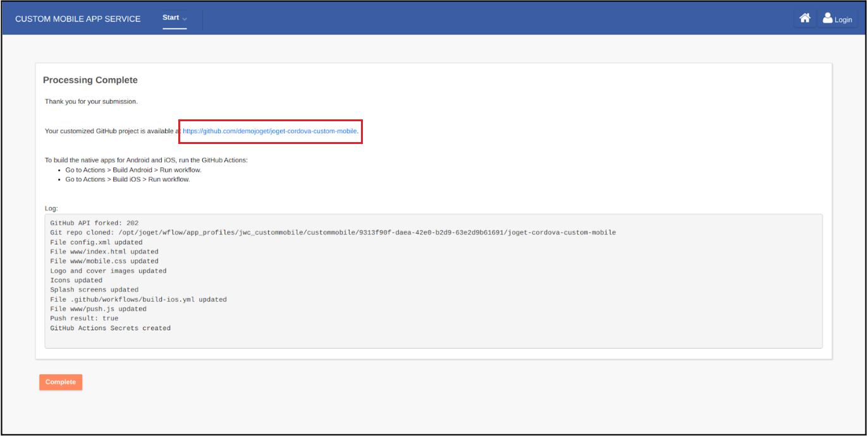Click the Home icon in header

[x=805, y=18]
